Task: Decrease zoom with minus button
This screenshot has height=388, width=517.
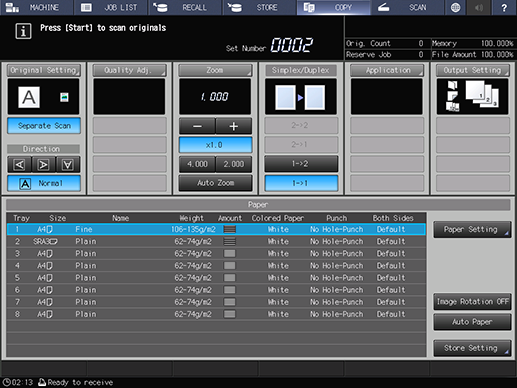Action: 197,126
